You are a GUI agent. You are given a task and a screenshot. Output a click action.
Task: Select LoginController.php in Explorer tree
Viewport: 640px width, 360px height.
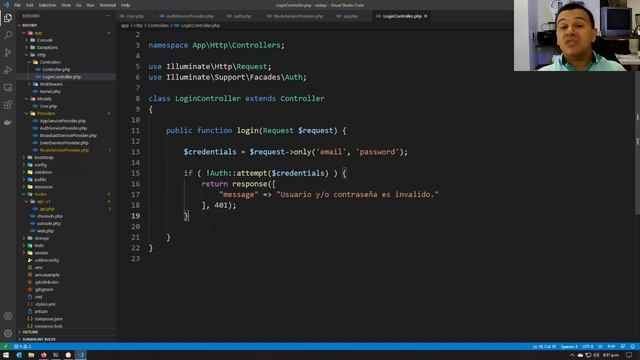click(61, 77)
